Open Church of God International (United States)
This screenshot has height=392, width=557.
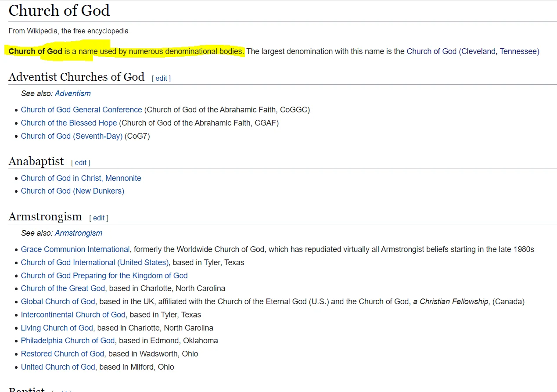pos(95,263)
